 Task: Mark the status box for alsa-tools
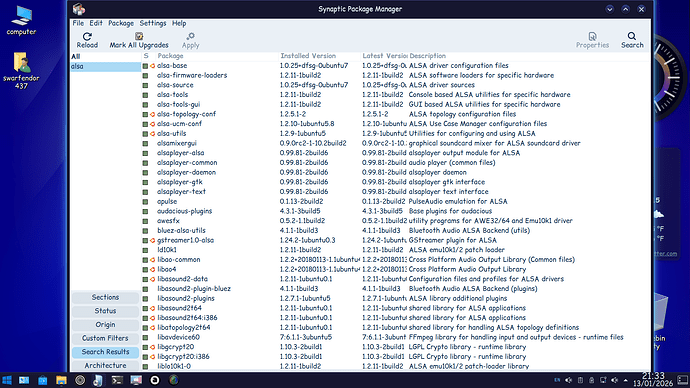145,95
